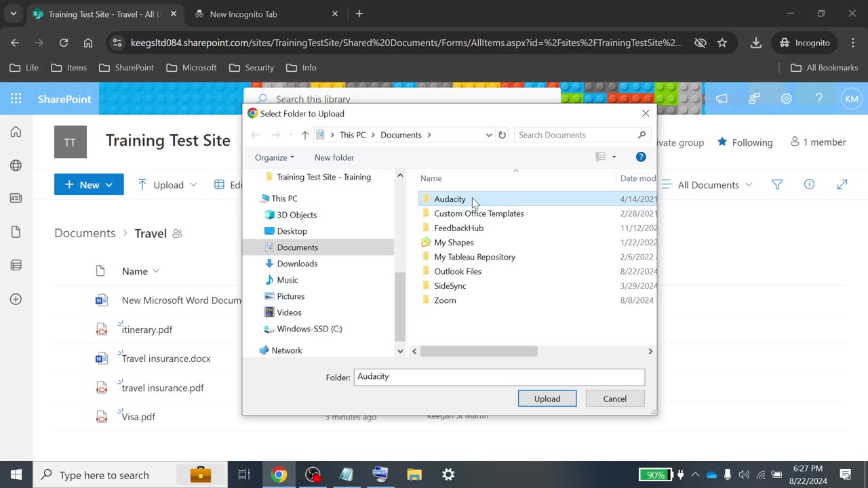Open File Explorer from taskbar
The width and height of the screenshot is (868, 488).
coord(414,474)
